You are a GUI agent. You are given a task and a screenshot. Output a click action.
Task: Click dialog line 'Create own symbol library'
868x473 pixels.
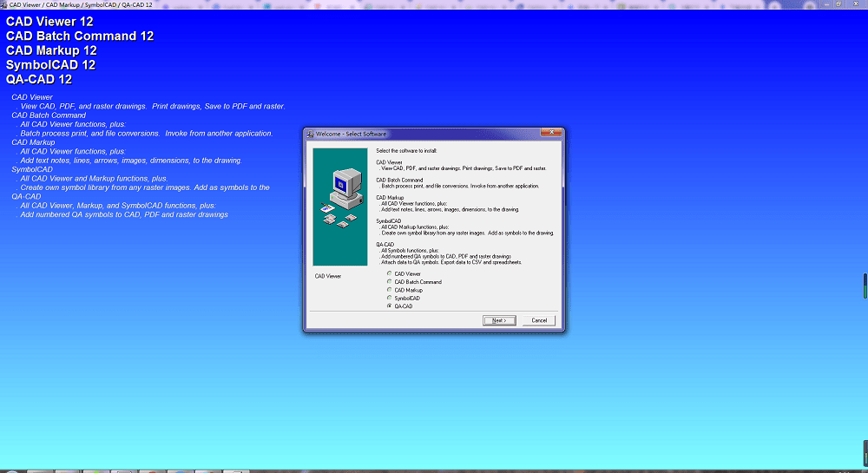click(x=467, y=233)
